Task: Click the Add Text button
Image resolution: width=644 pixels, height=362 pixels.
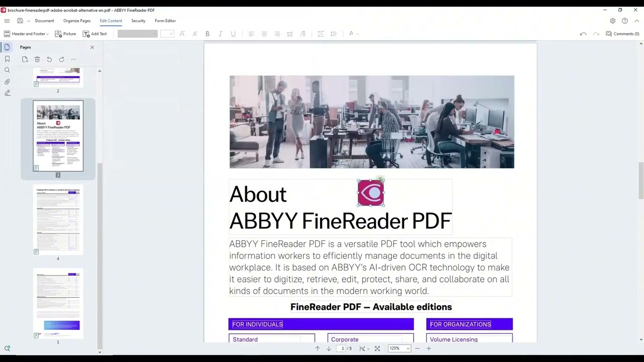Action: 95,34
